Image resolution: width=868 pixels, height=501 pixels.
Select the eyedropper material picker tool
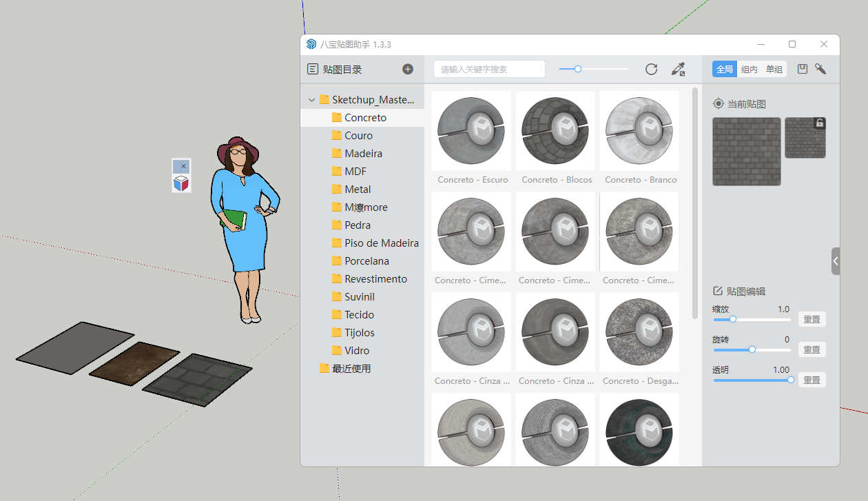coord(679,69)
